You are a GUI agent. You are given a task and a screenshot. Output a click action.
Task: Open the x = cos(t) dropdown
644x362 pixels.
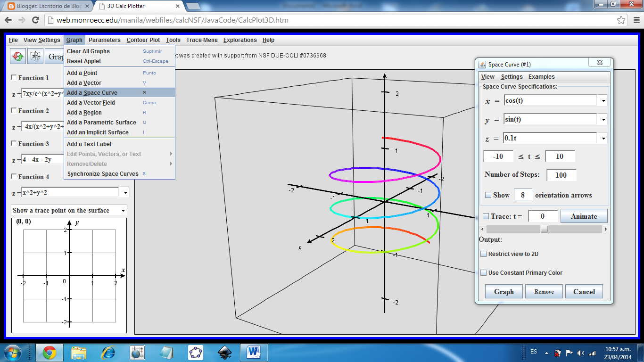click(603, 100)
